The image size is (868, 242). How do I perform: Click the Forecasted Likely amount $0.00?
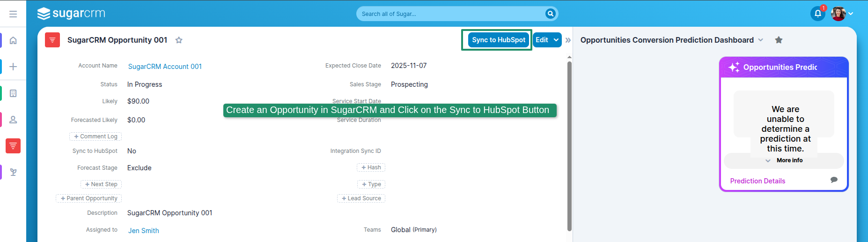136,120
